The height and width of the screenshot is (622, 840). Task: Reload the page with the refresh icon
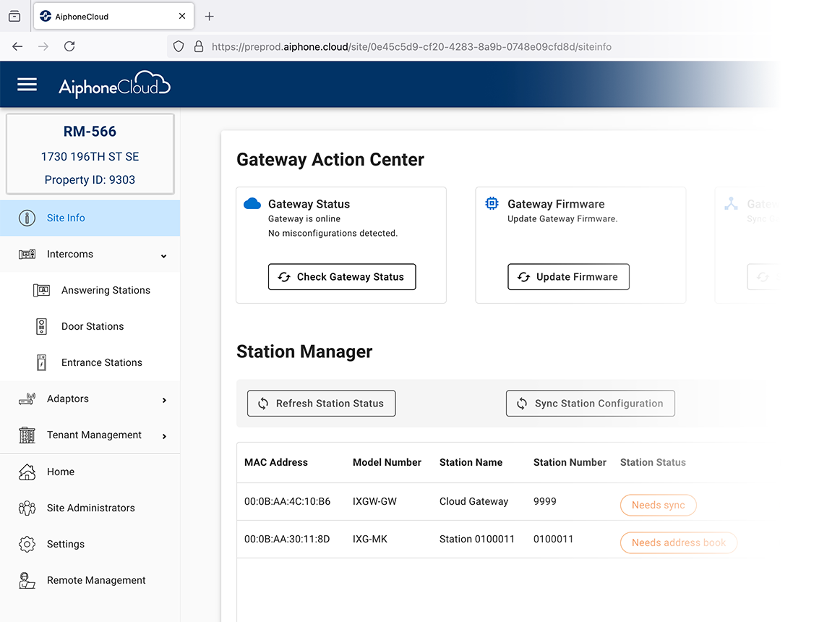tap(69, 46)
